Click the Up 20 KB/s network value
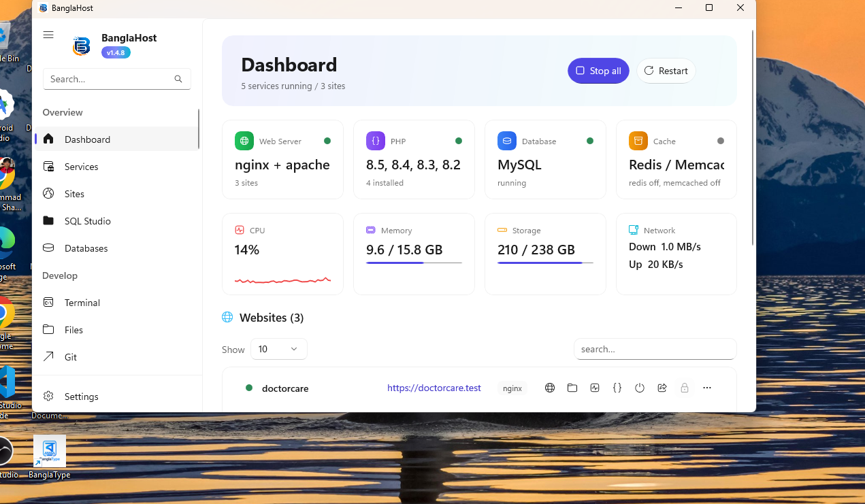 656,265
